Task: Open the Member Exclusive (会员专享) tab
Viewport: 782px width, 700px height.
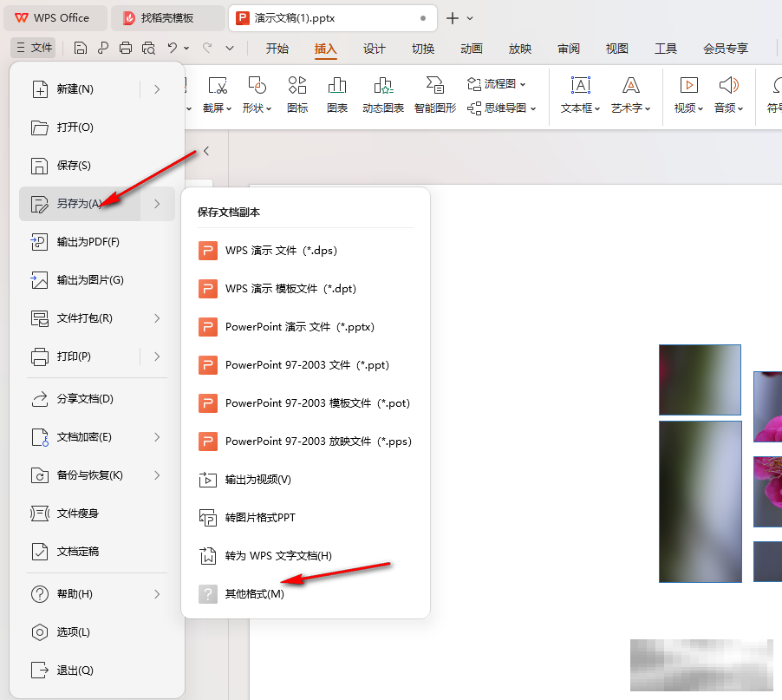Action: tap(726, 49)
